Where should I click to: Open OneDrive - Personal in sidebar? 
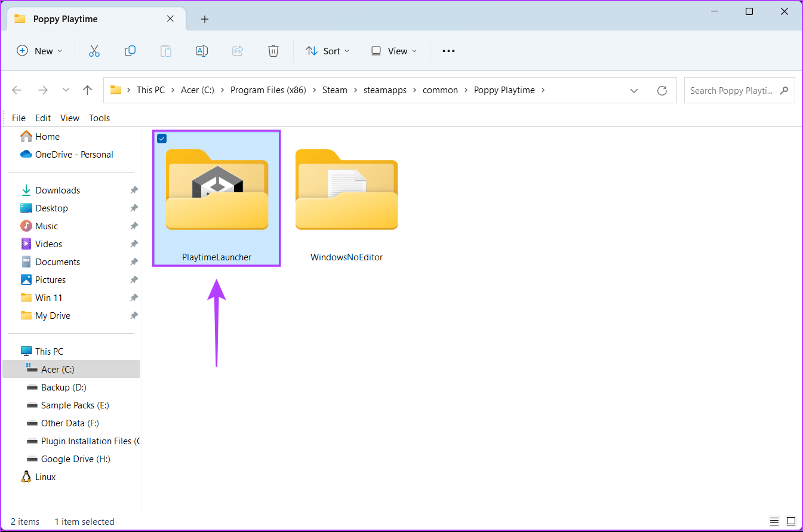(x=67, y=155)
